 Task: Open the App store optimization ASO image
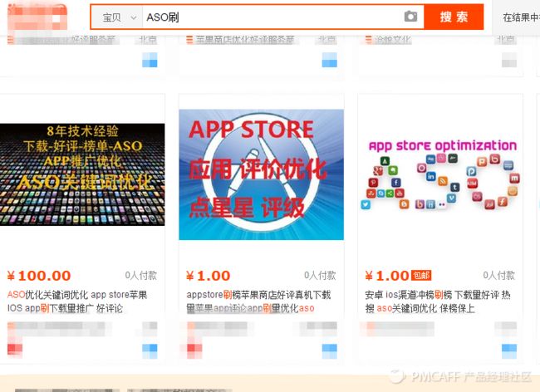440,174
